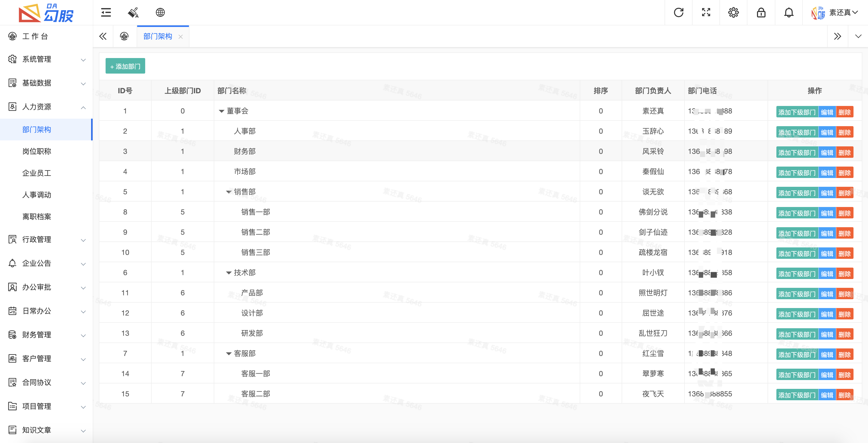Screen dimensions: 868x443
Task: Toggle the sidebar collapse icon
Action: pyautogui.click(x=106, y=12)
